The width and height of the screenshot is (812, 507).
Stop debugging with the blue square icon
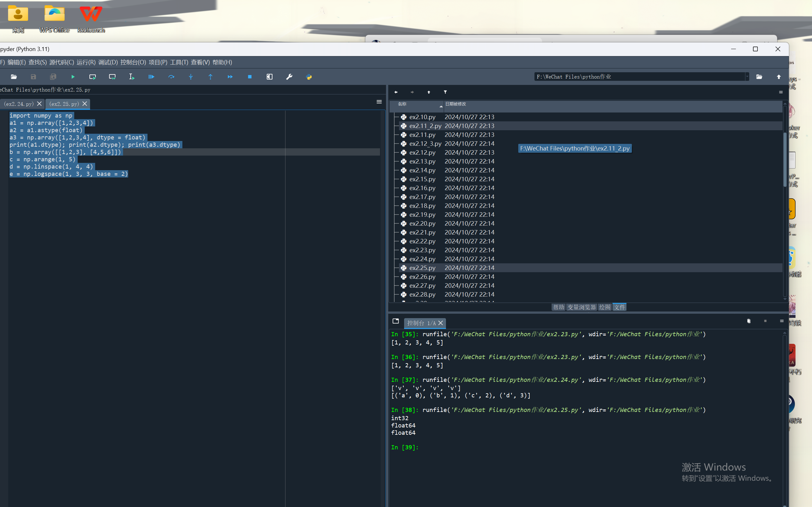250,77
